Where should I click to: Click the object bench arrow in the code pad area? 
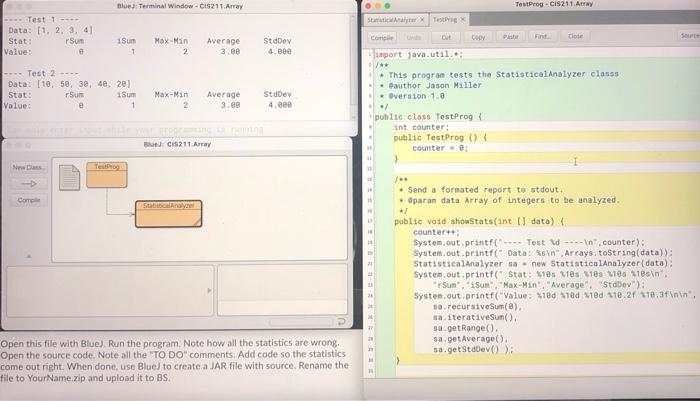(x=209, y=291)
